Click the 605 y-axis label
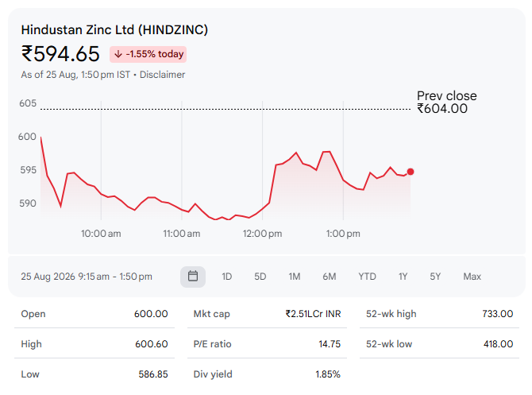The height and width of the screenshot is (395, 532). point(28,103)
